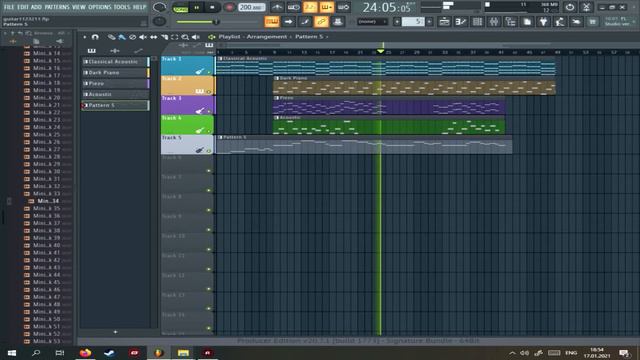Toggle the orange chain-link note grouping button
This screenshot has height=360, width=640.
(321, 22)
